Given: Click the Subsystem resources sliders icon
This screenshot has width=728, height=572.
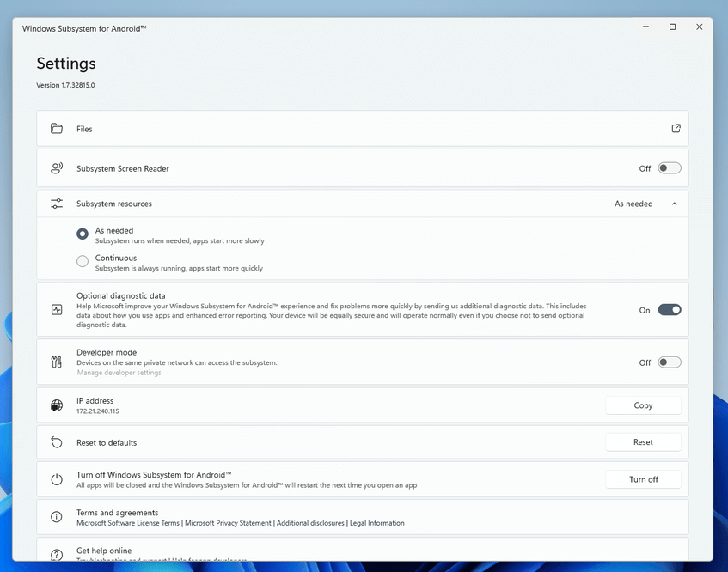Looking at the screenshot, I should tap(57, 204).
